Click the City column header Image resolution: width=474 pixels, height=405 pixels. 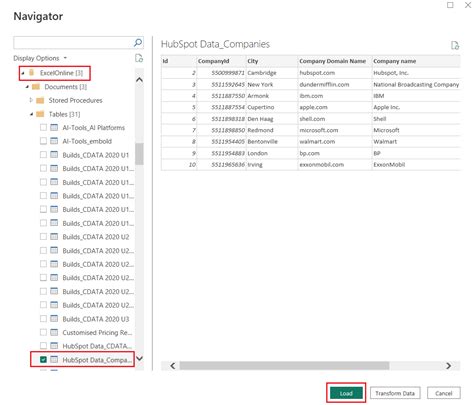[272, 61]
